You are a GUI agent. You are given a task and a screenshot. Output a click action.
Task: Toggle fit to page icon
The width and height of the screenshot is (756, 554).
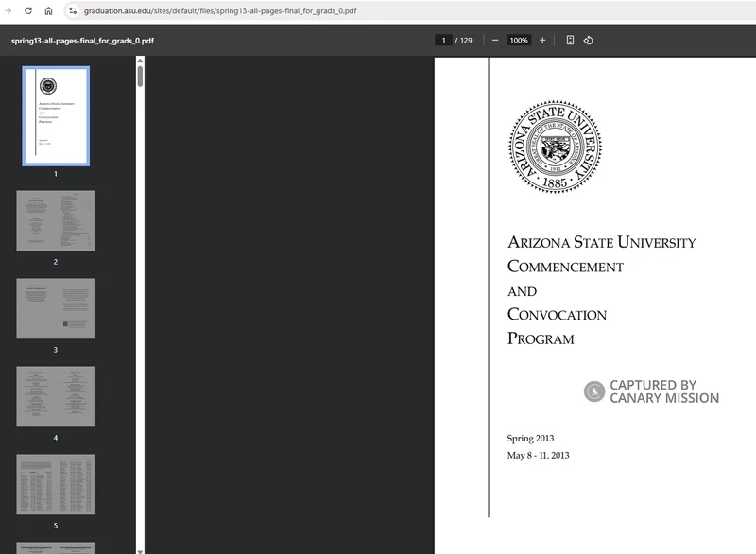[570, 41]
